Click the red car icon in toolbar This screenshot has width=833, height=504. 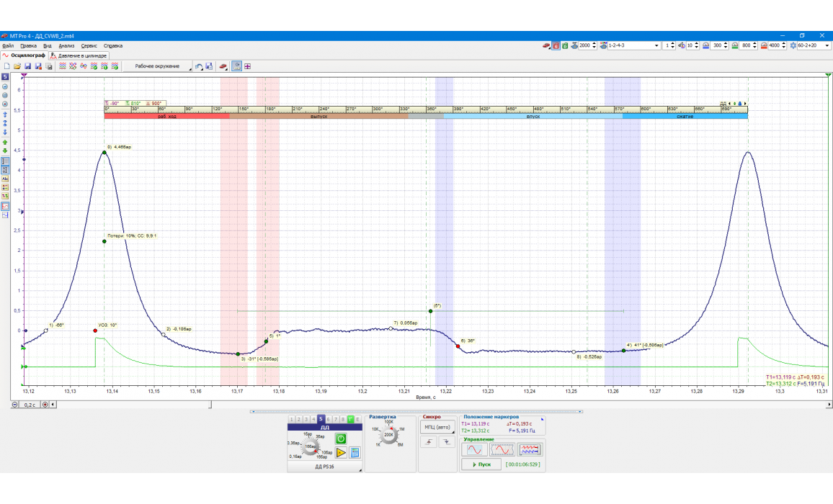pos(223,66)
